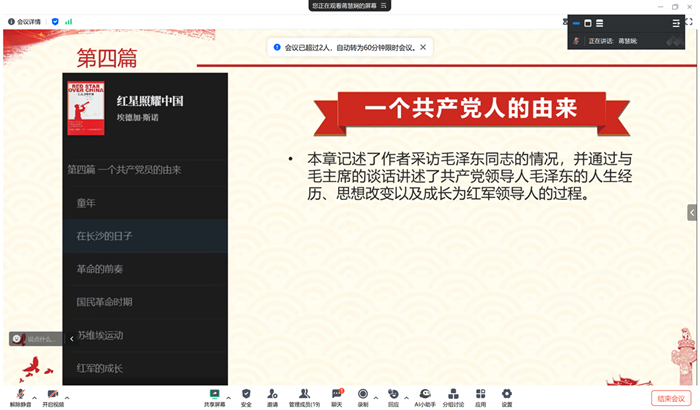Image resolution: width=700 pixels, height=410 pixels.
Task: Open the 应用 apps icon
Action: click(x=480, y=394)
